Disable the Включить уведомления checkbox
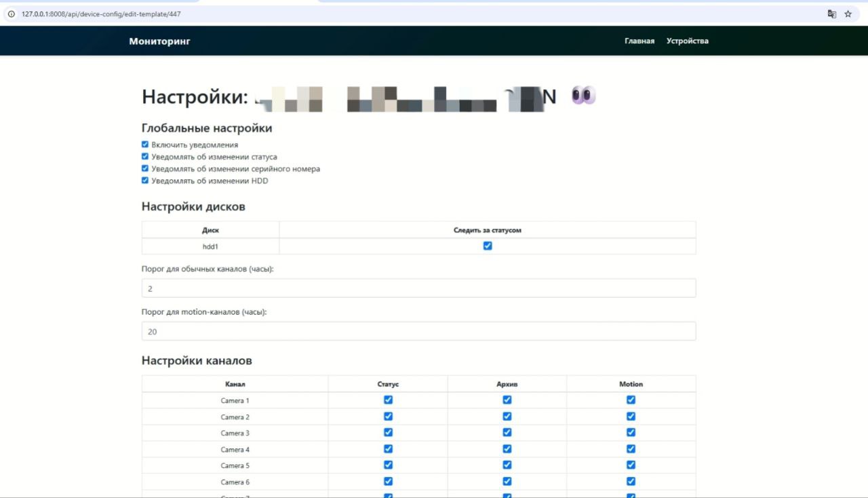The image size is (868, 498). point(145,145)
